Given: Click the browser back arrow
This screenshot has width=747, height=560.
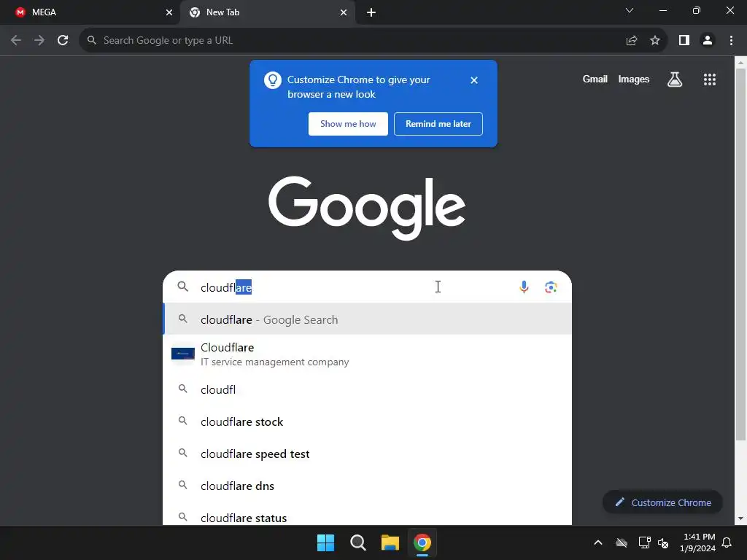Looking at the screenshot, I should tap(16, 41).
